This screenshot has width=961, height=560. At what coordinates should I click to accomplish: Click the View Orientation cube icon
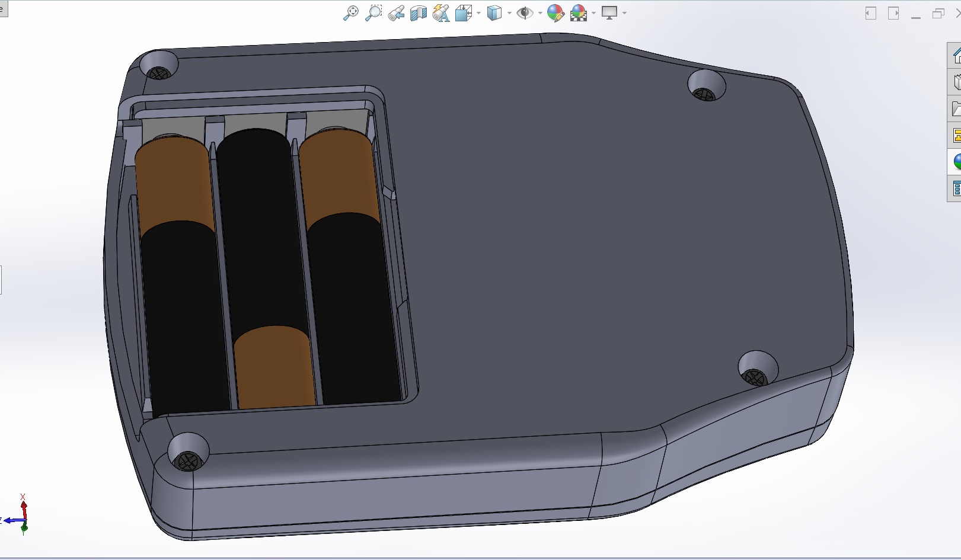pyautogui.click(x=463, y=13)
